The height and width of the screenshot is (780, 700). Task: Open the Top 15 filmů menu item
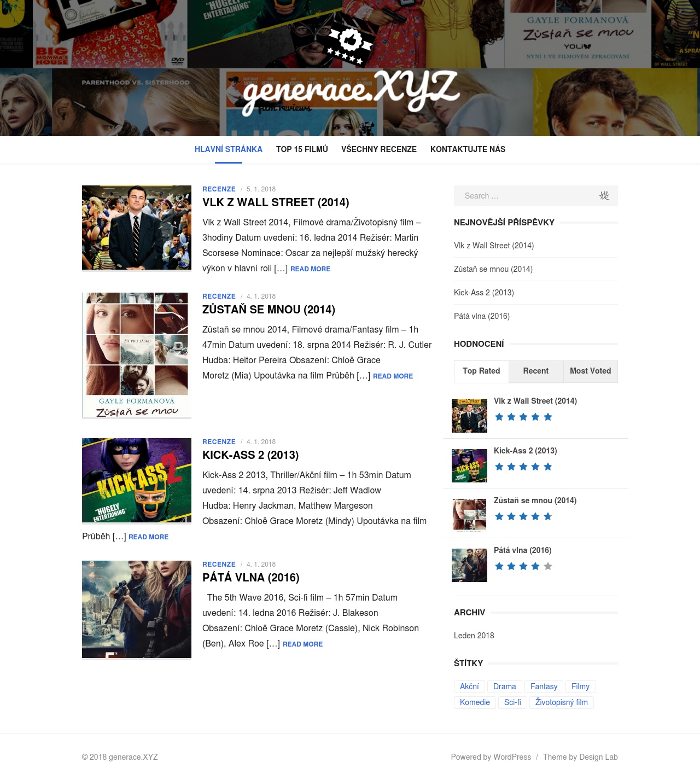point(302,149)
